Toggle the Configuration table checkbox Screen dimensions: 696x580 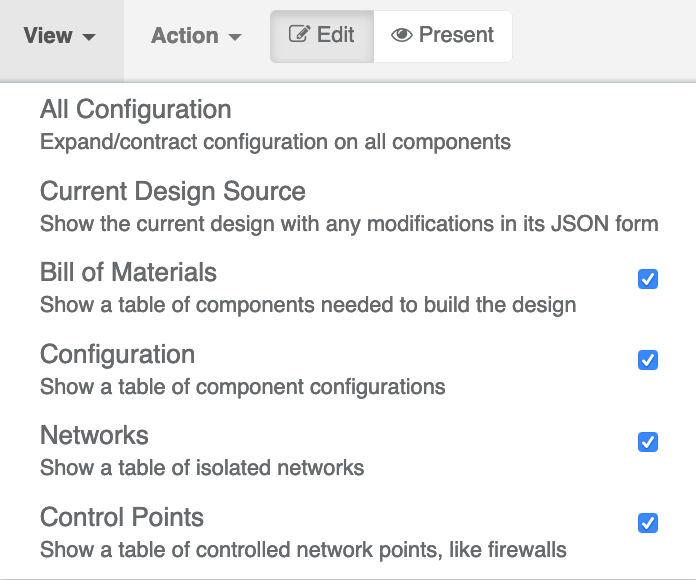click(648, 360)
